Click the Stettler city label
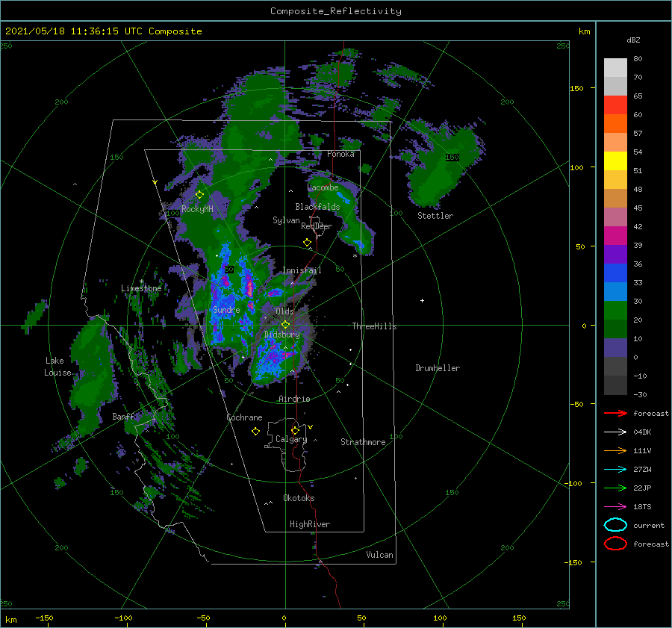672x628 pixels. [435, 216]
